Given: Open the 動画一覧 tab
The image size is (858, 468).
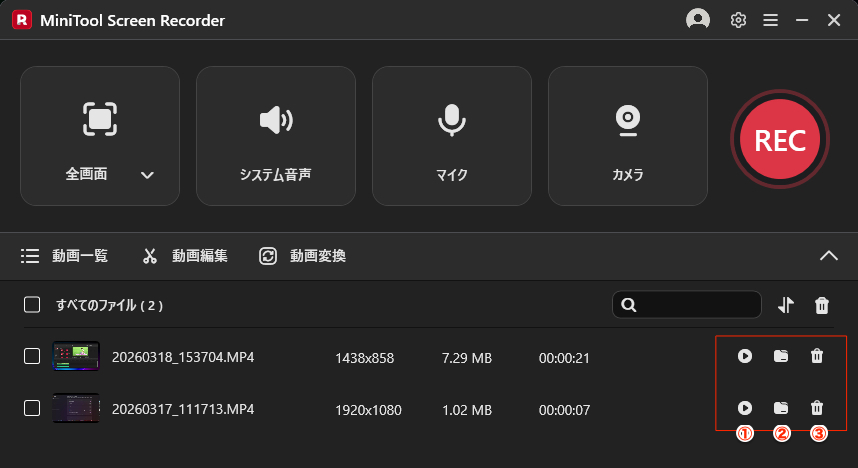Looking at the screenshot, I should pyautogui.click(x=65, y=256).
